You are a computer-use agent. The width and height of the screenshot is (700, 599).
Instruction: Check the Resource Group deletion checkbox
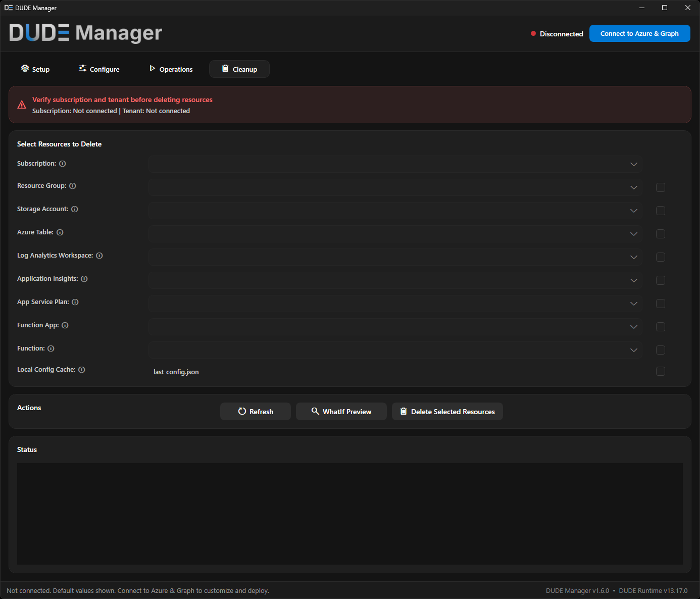point(661,187)
